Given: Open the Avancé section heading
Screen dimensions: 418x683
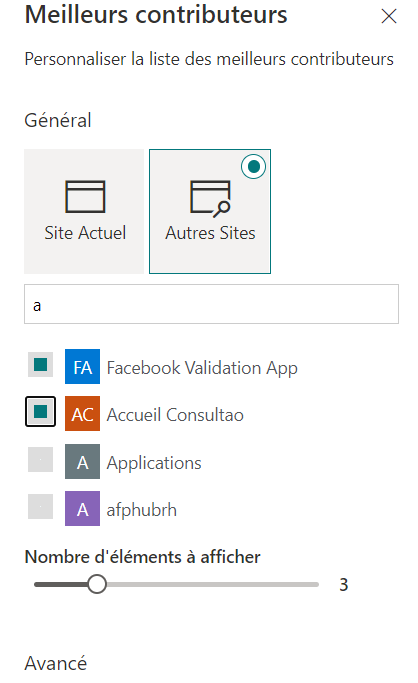Looking at the screenshot, I should click(x=56, y=663).
